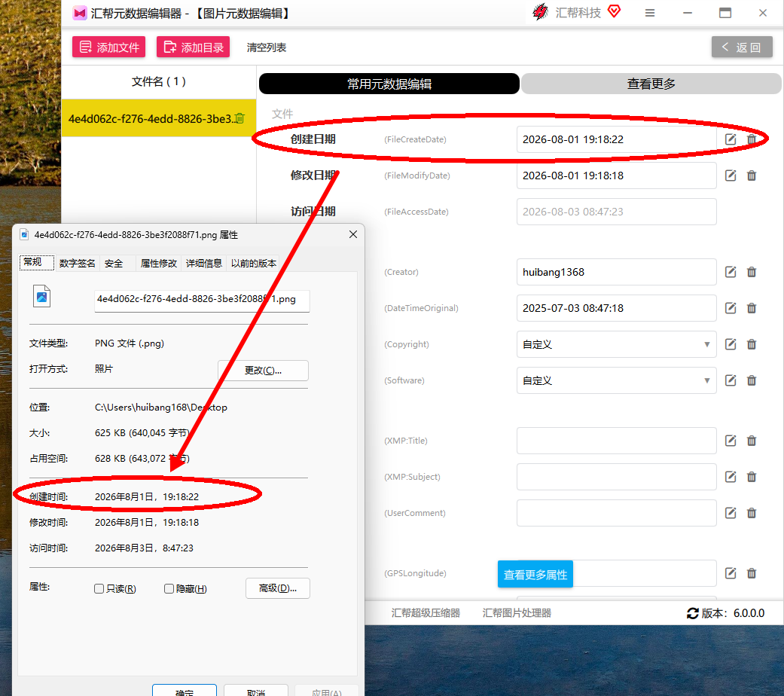784x696 pixels.
Task: Open the 汇帮超级压缩器 link
Action: pos(426,613)
